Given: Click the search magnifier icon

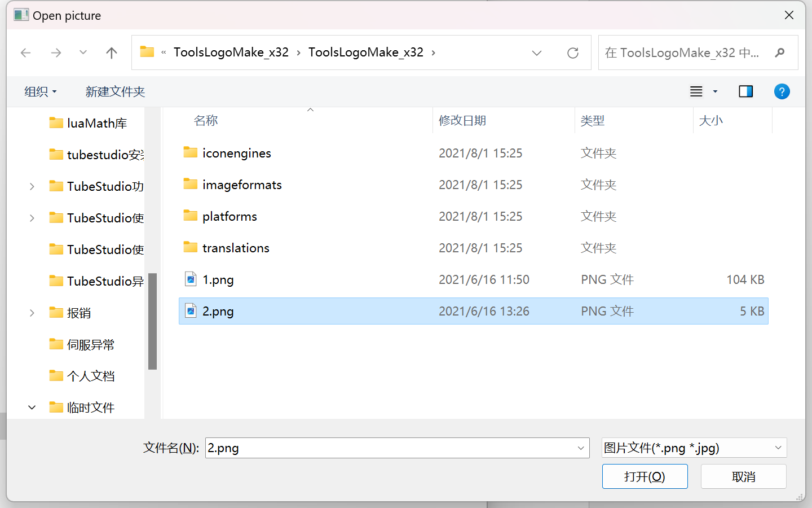Looking at the screenshot, I should point(780,53).
